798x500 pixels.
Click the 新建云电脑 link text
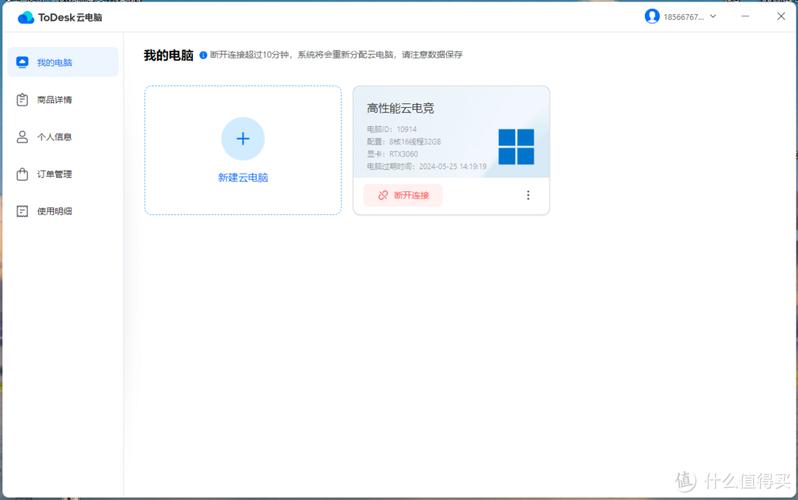pos(243,177)
